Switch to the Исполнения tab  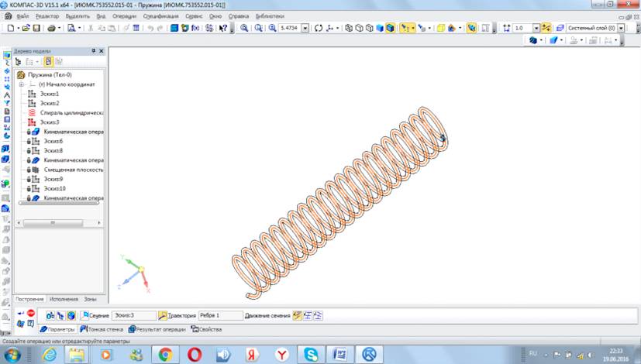click(64, 298)
